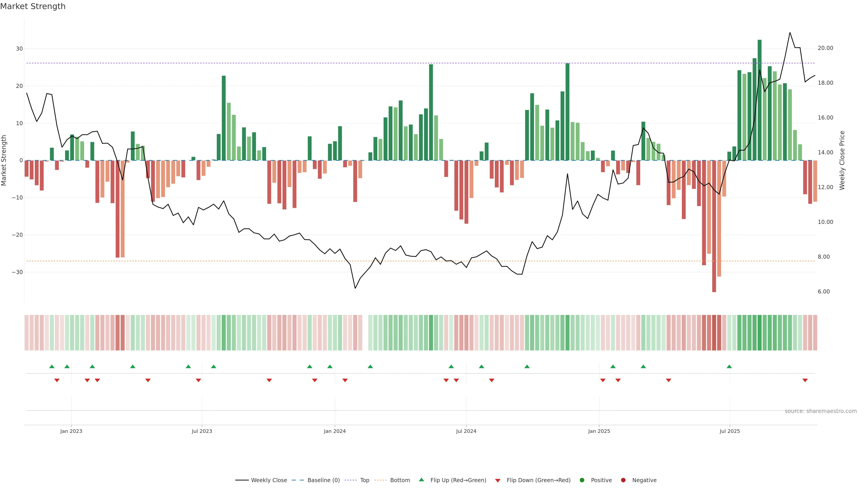Click the Flip Down red triangle legend icon
The image size is (868, 488).
[498, 481]
